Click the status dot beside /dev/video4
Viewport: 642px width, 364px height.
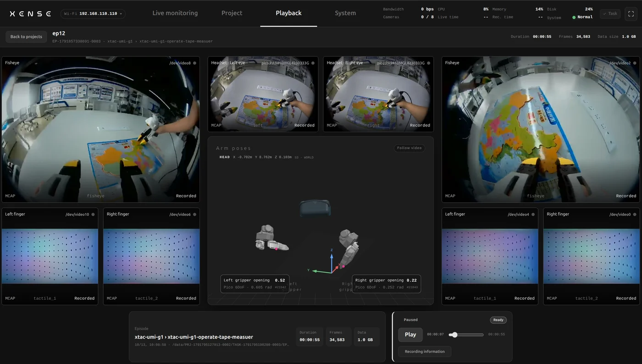[x=532, y=214]
